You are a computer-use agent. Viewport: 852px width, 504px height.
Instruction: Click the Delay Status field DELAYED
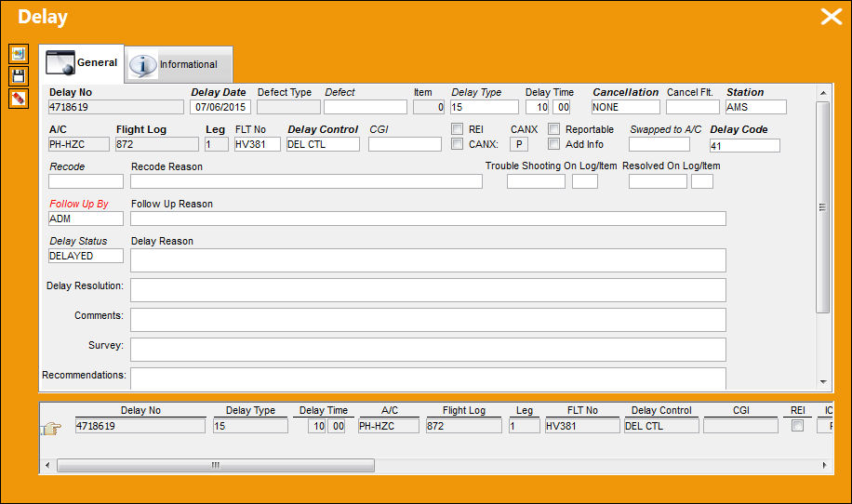86,256
